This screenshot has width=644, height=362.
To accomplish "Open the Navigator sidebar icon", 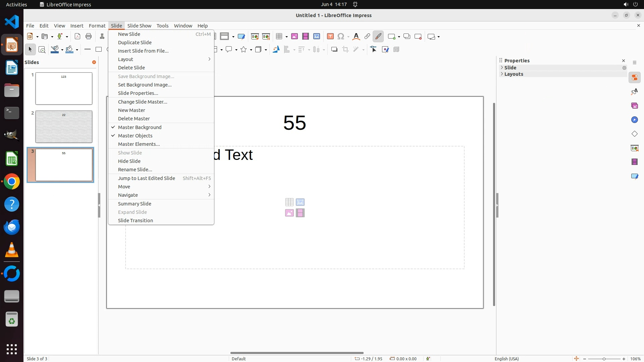I will (x=635, y=120).
